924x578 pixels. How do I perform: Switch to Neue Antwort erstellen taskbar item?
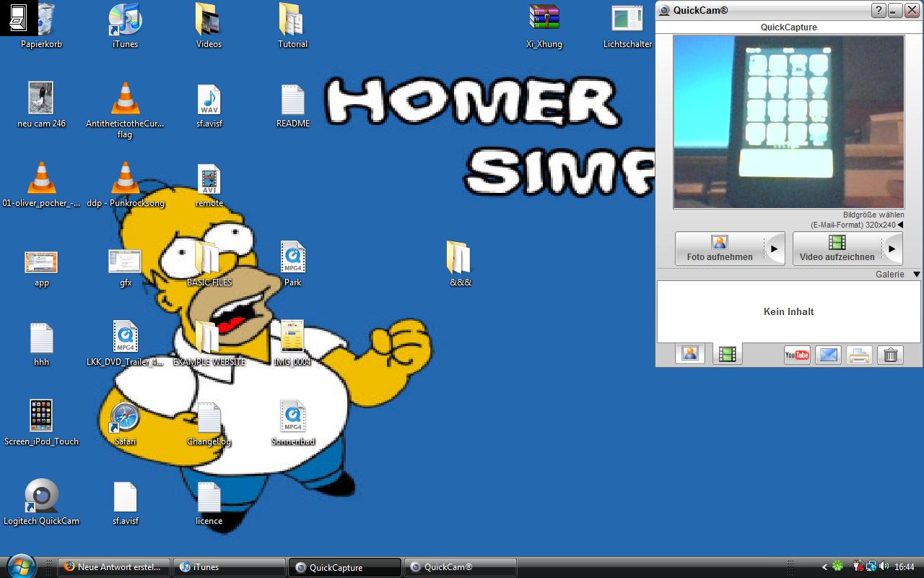coord(114,567)
